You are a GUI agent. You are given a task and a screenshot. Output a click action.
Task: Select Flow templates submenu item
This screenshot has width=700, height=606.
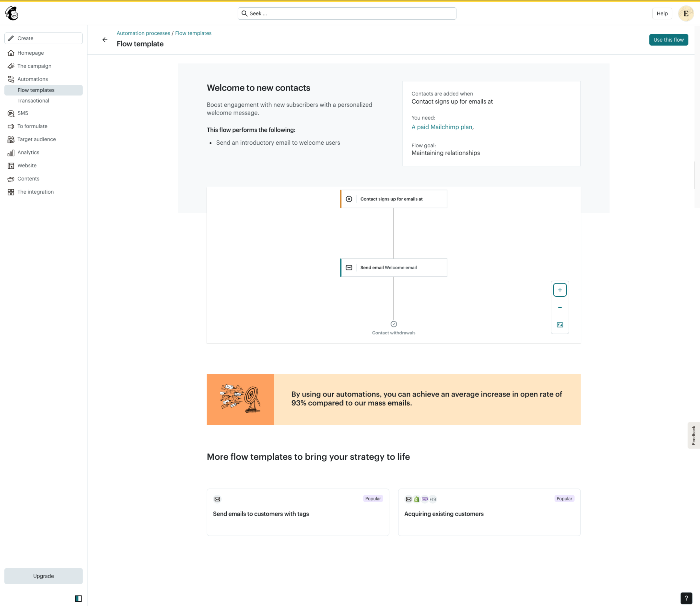click(x=43, y=90)
